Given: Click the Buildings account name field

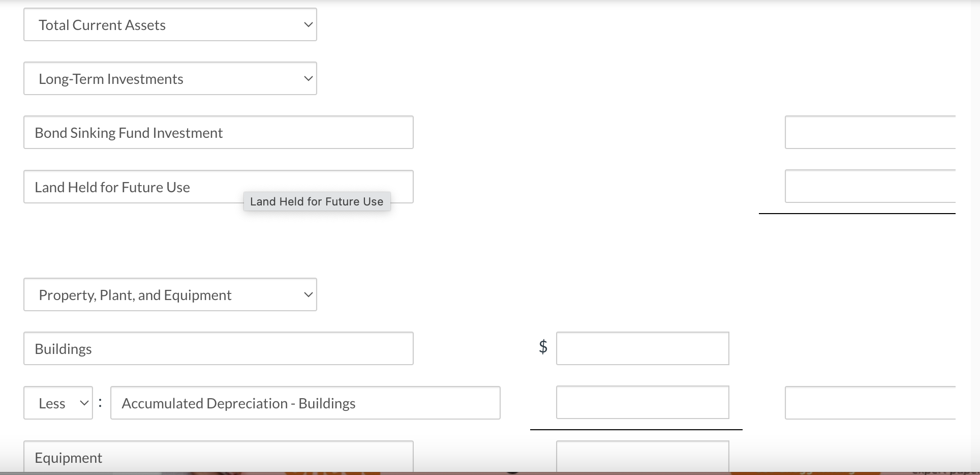Looking at the screenshot, I should 219,348.
